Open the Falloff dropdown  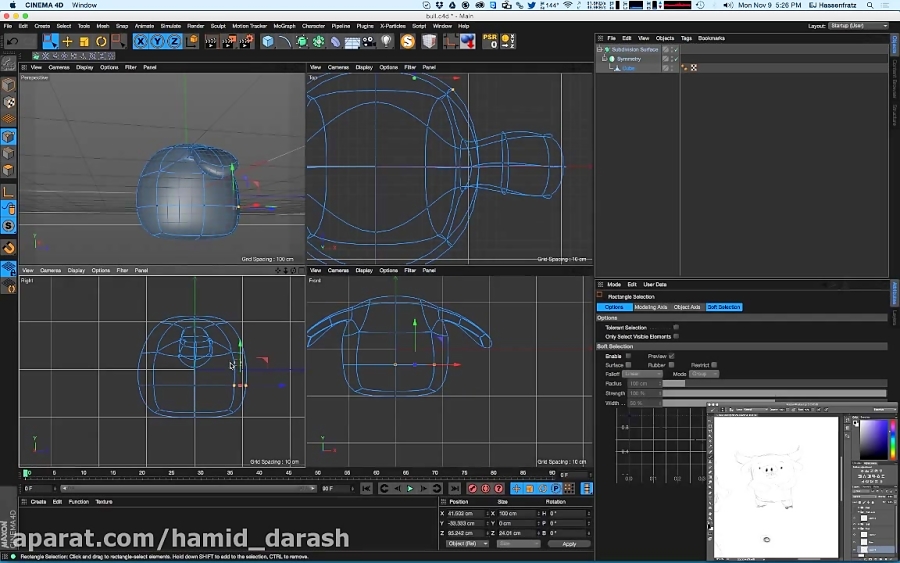click(642, 374)
